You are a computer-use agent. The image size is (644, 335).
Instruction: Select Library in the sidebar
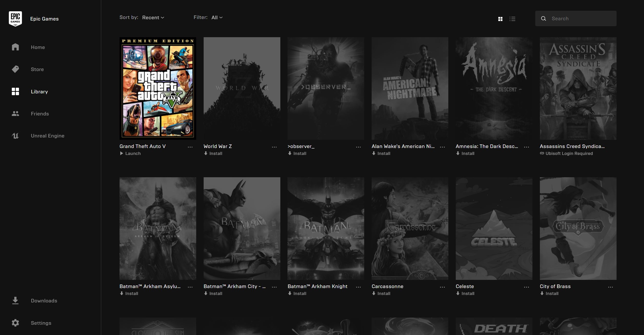[39, 92]
